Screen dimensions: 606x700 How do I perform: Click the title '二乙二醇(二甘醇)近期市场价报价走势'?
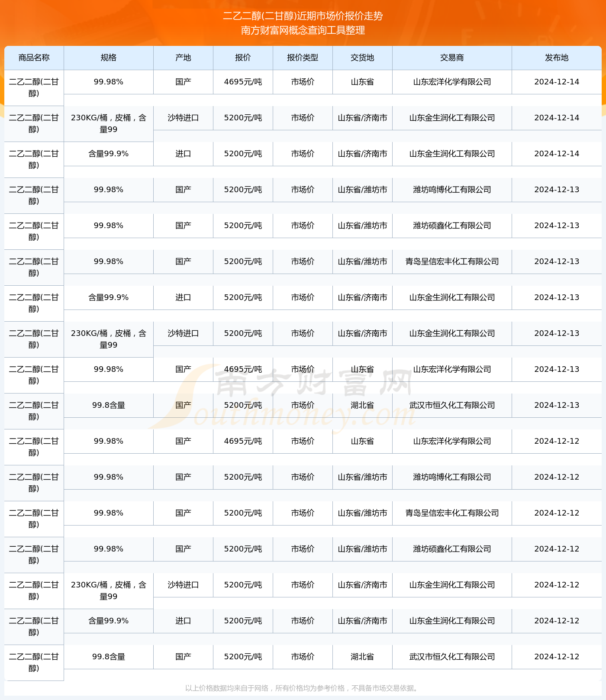coord(303,16)
